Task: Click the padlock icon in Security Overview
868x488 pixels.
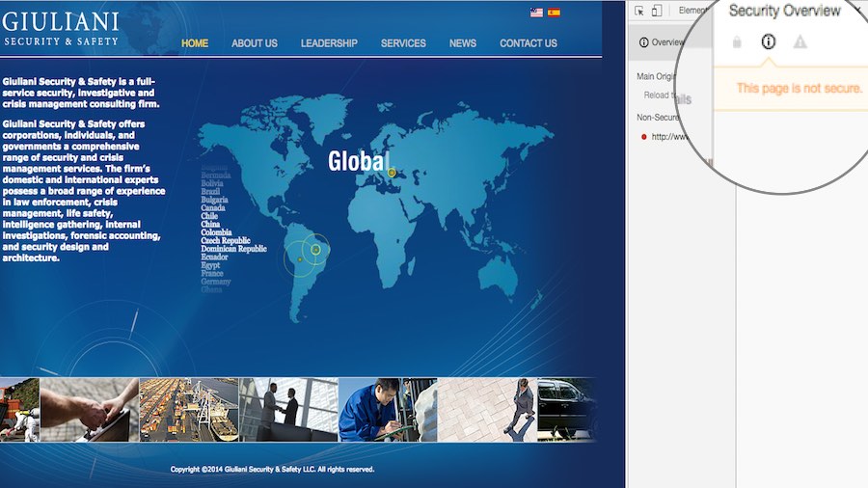Action: tap(737, 42)
